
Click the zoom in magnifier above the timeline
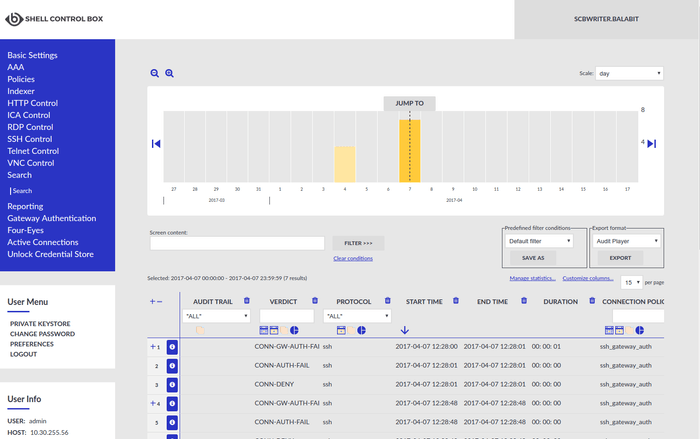coord(169,73)
